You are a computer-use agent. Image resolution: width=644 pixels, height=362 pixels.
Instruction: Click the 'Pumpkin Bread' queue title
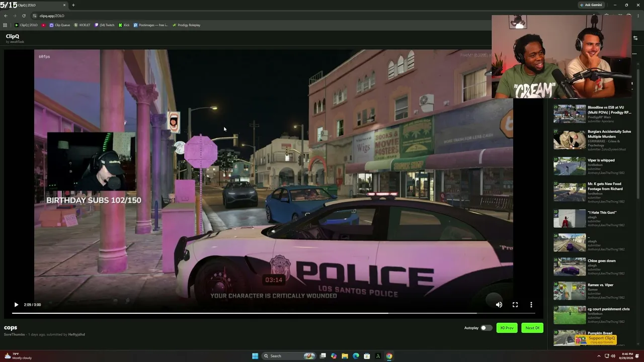coord(600,333)
